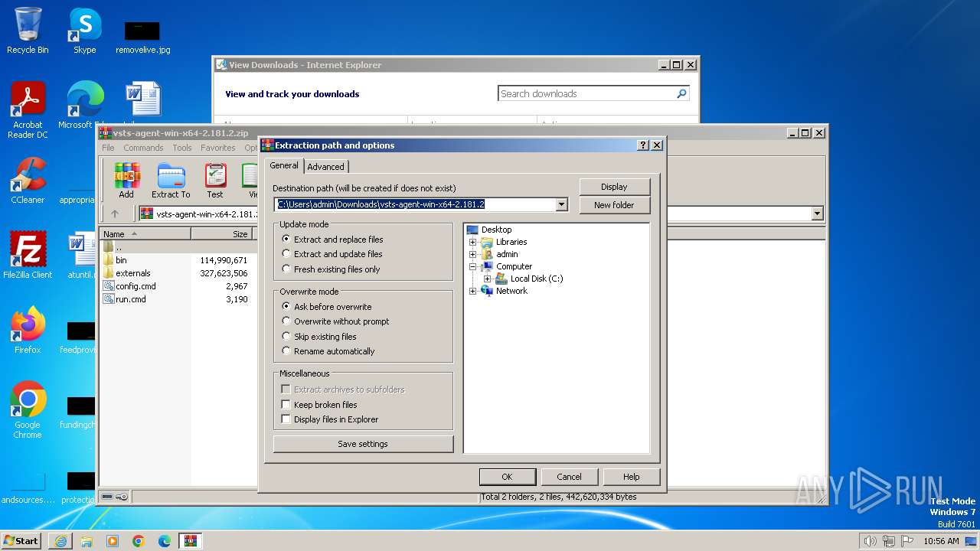980x551 pixels.
Task: Expand the Network tree node
Action: point(472,291)
